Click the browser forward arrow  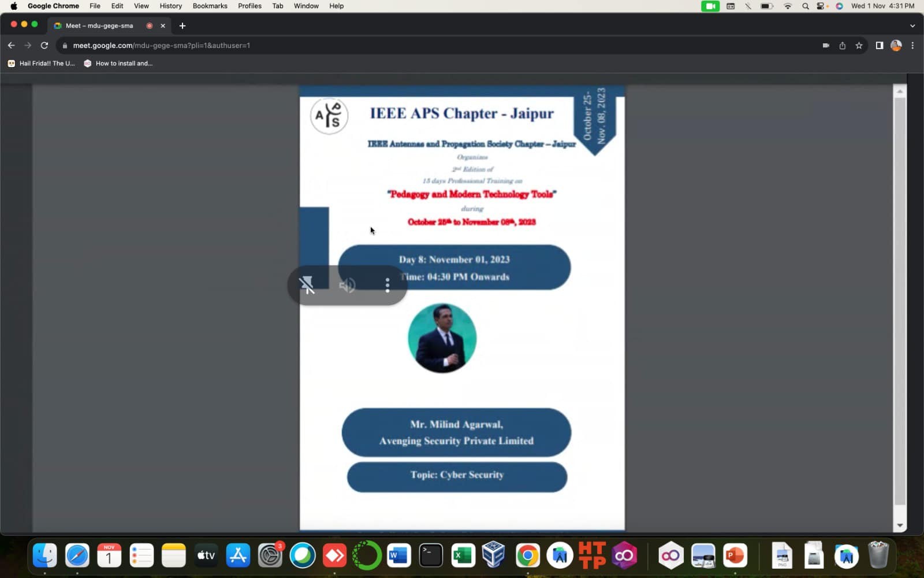(27, 45)
